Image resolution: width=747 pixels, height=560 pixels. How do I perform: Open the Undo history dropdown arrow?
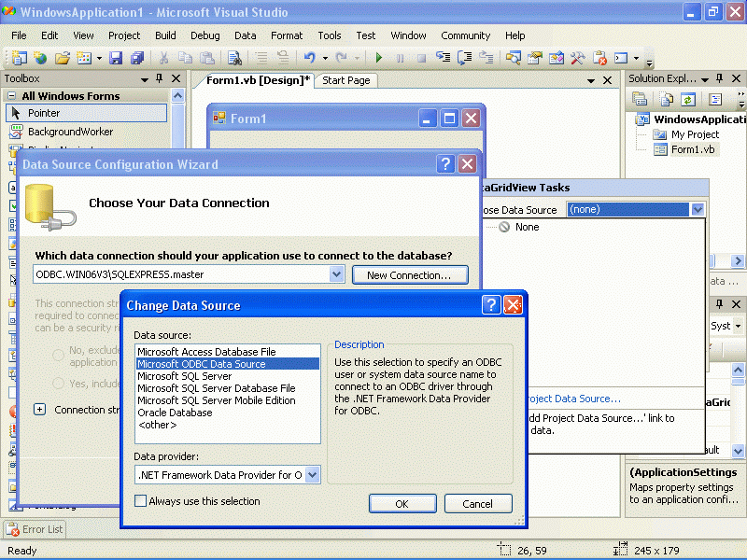click(x=325, y=58)
